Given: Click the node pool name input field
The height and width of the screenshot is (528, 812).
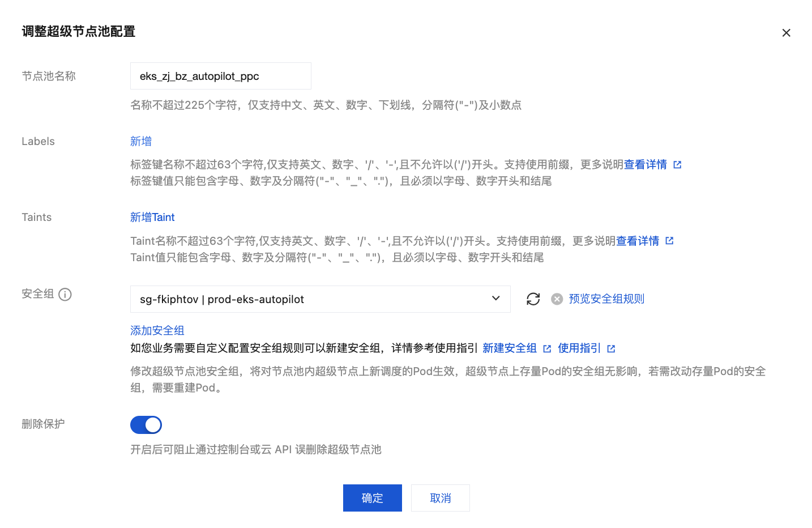Looking at the screenshot, I should tap(220, 76).
